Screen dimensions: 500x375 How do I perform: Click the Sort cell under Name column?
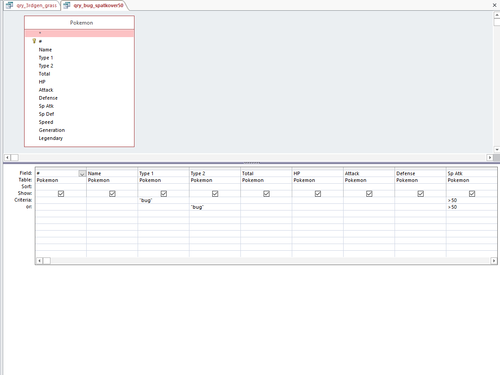(112, 187)
